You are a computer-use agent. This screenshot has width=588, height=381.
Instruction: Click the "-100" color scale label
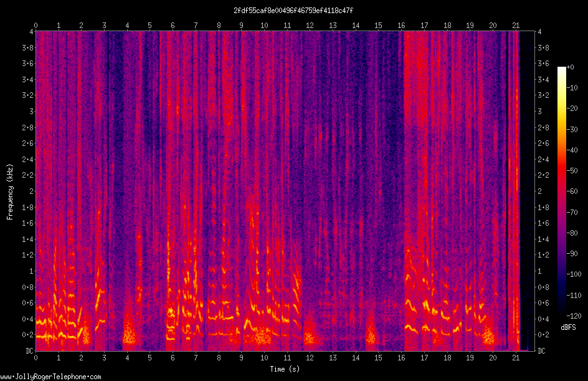click(x=574, y=274)
